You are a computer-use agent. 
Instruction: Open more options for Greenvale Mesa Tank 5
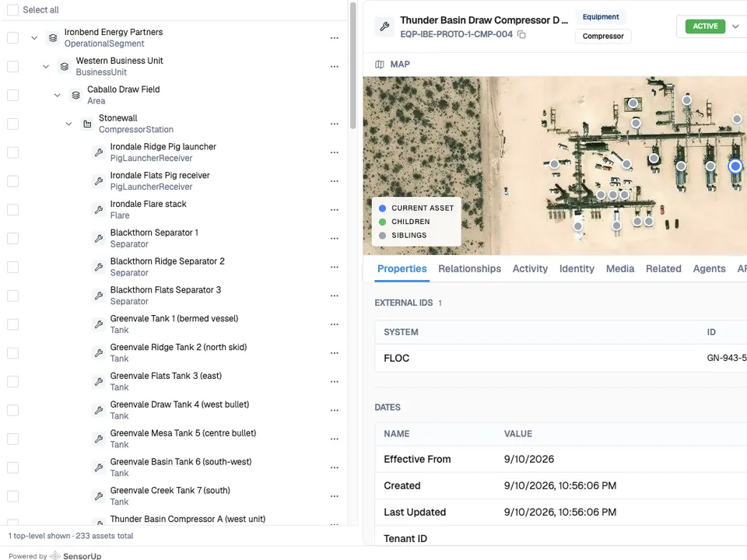click(x=335, y=439)
